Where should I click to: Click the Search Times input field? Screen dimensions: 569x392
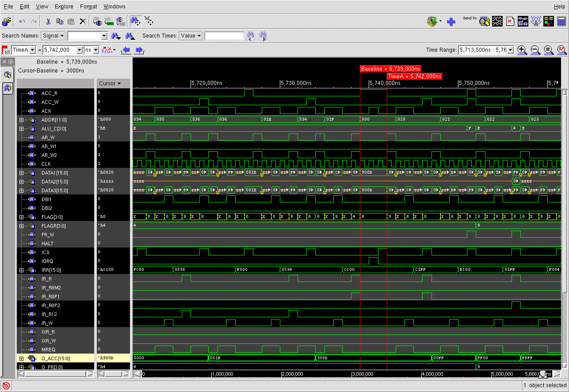[x=224, y=36]
